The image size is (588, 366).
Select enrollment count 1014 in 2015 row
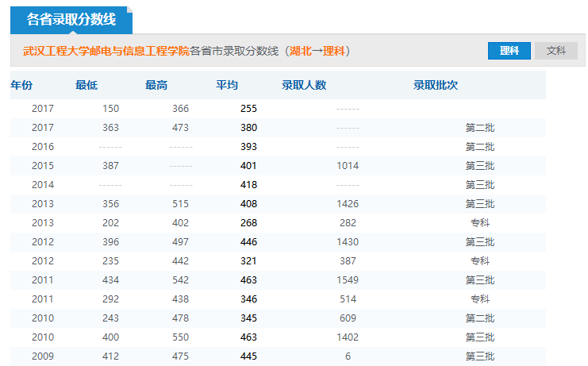pos(348,166)
